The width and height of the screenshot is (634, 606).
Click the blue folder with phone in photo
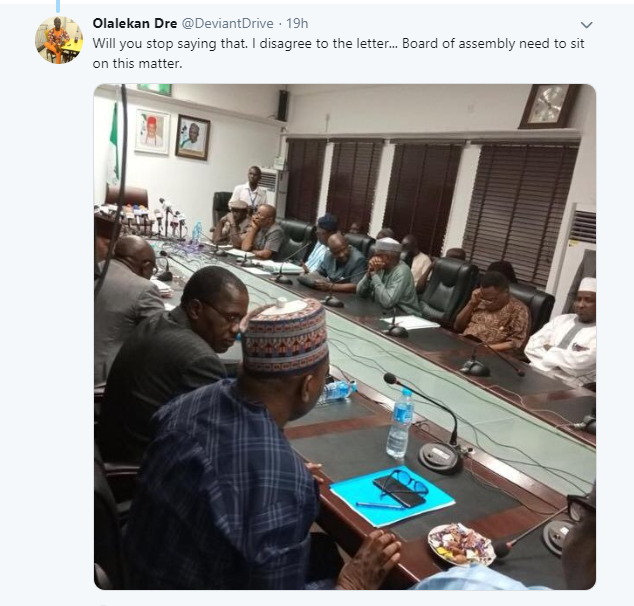pos(392,495)
